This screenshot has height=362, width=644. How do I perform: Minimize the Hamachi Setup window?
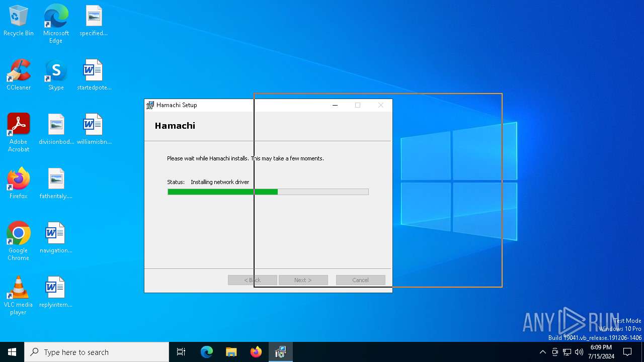[x=335, y=105]
